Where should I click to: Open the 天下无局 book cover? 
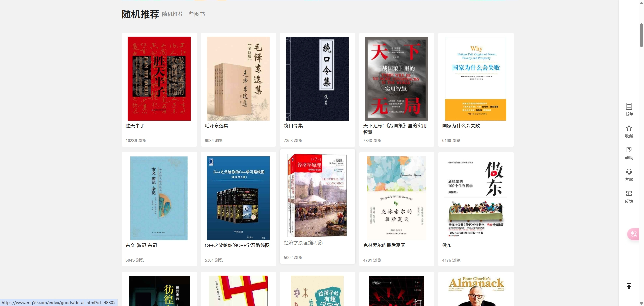pyautogui.click(x=396, y=79)
